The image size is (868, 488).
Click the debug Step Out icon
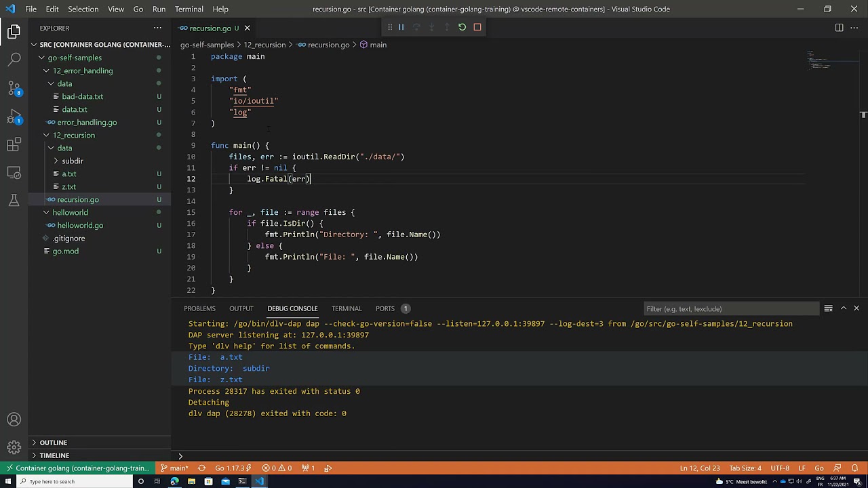pos(447,27)
